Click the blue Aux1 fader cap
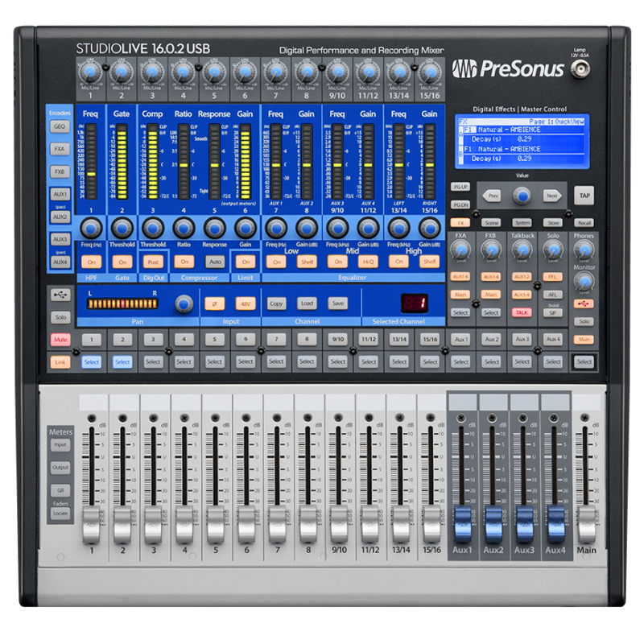 (462, 526)
